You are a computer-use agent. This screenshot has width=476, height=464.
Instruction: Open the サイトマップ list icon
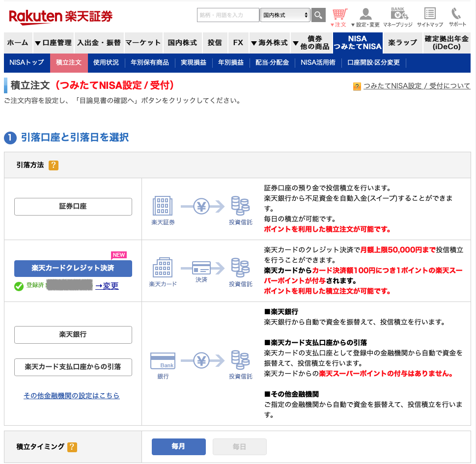click(x=430, y=18)
